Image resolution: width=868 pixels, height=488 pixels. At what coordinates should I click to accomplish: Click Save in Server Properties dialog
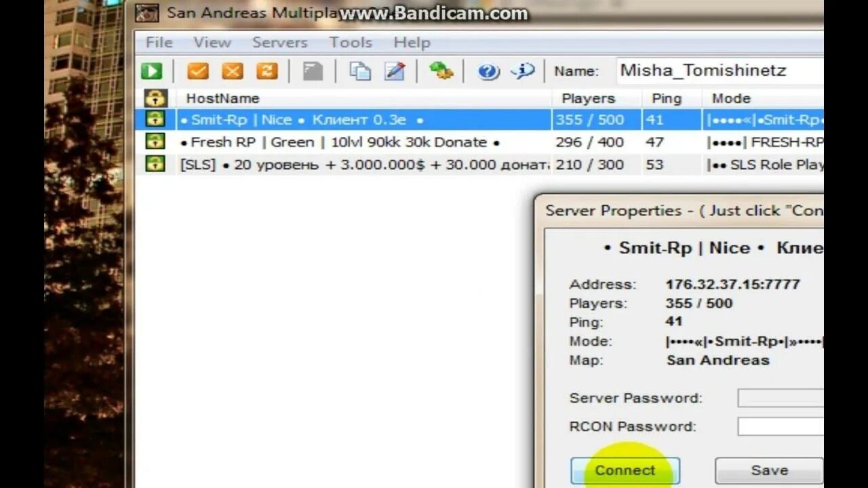point(769,470)
